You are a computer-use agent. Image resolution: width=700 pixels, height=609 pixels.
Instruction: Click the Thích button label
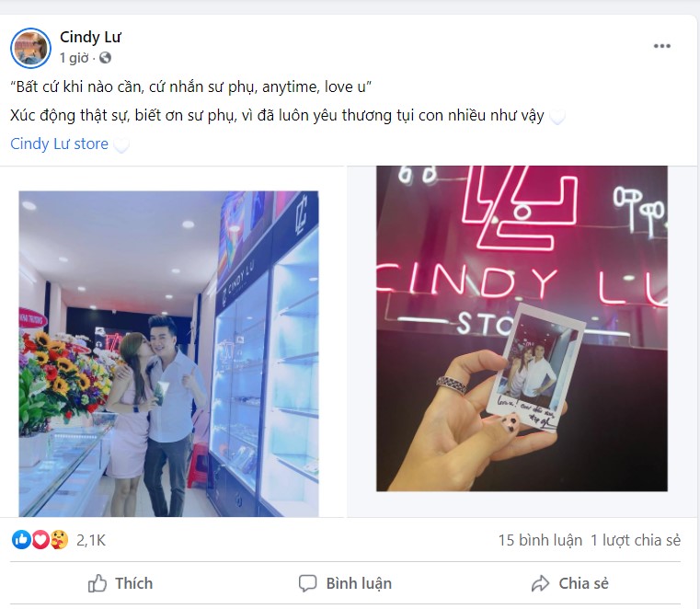[134, 583]
